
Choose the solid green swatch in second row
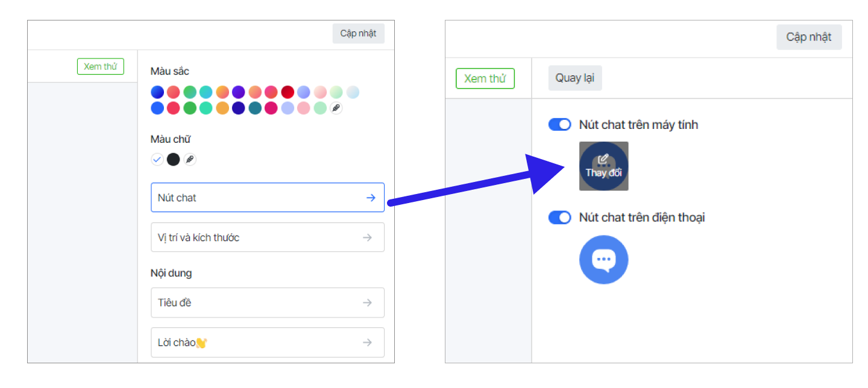pos(190,108)
